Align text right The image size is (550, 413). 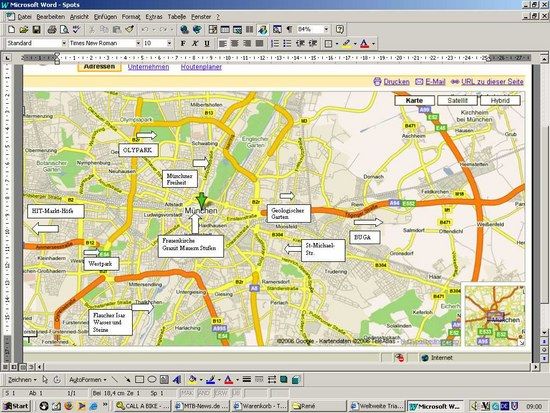247,44
